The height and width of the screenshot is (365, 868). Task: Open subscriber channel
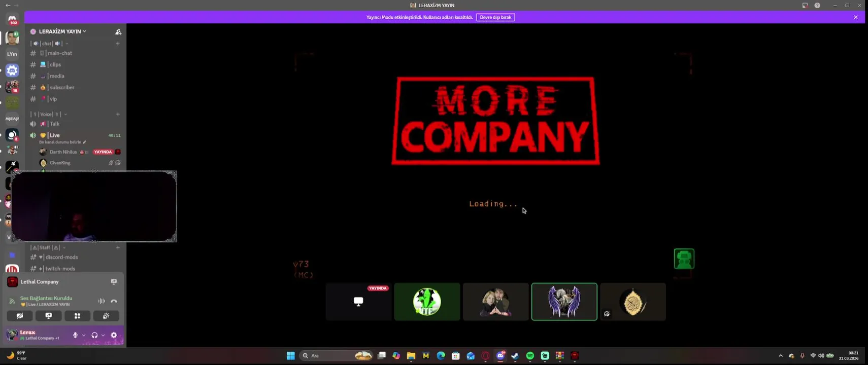tap(76, 88)
